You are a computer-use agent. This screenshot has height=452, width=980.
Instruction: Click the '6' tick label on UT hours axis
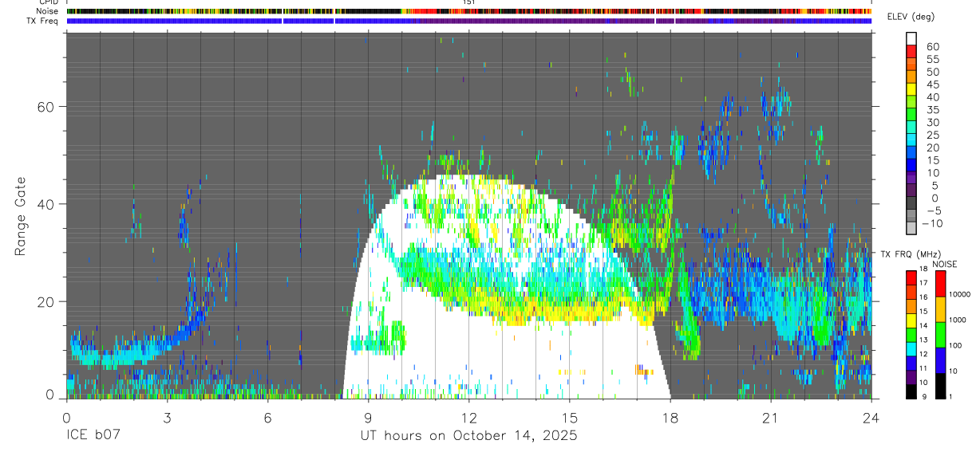click(x=267, y=417)
